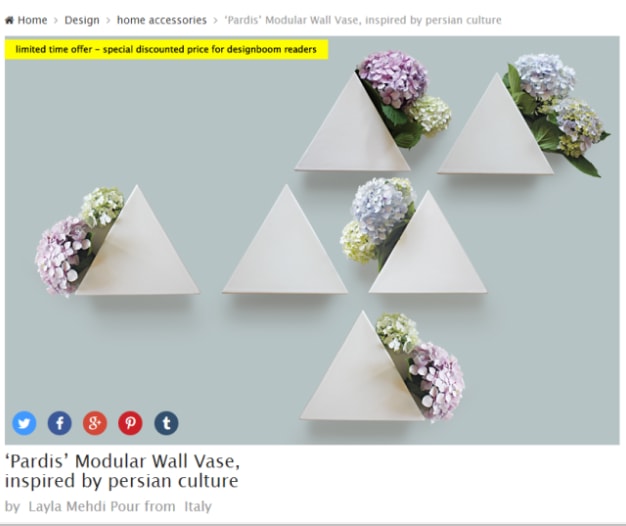Screen dimensions: 626x526
Task: Share the article on Facebook
Action: point(59,423)
